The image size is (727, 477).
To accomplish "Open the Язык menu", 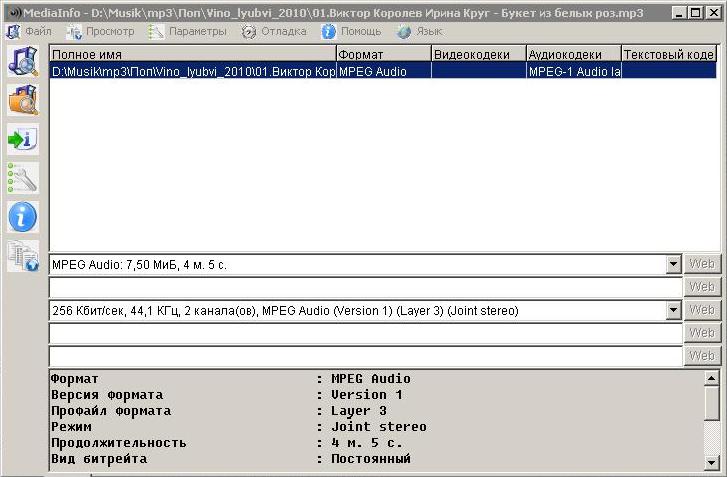I will tap(419, 32).
